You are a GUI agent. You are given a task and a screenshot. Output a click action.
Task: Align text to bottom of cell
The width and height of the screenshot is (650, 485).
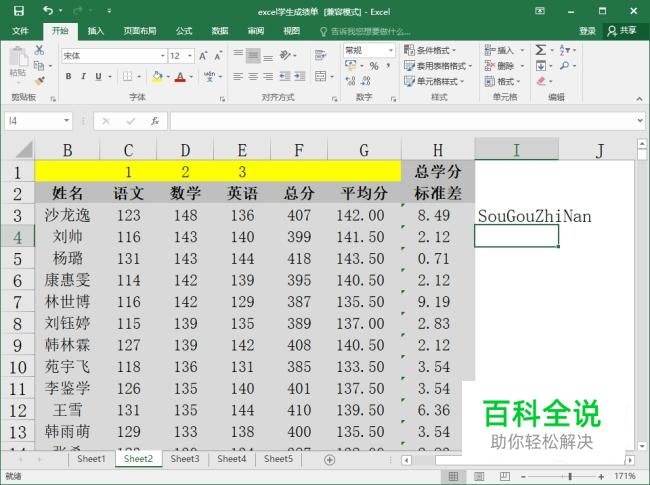coord(268,56)
